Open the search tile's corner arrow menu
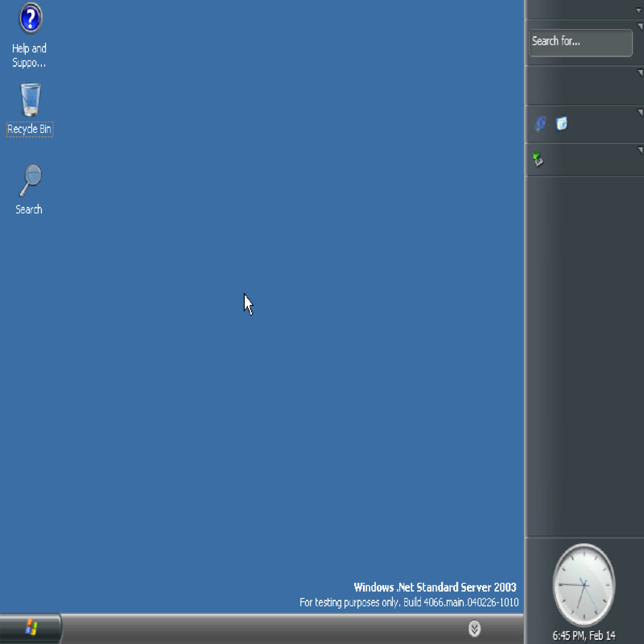Image resolution: width=644 pixels, height=644 pixels. click(x=639, y=26)
